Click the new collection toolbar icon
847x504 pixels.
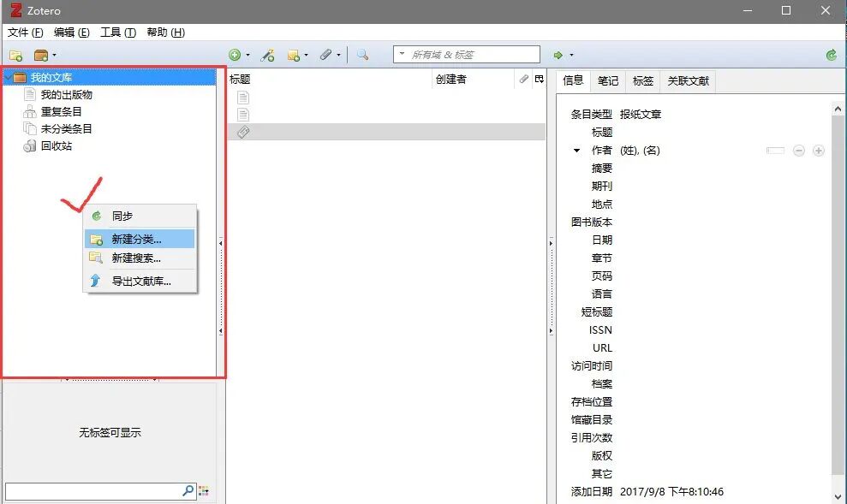pos(15,55)
